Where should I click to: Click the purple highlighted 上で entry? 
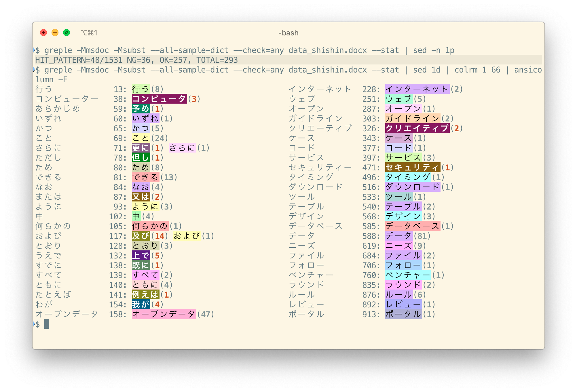click(141, 256)
